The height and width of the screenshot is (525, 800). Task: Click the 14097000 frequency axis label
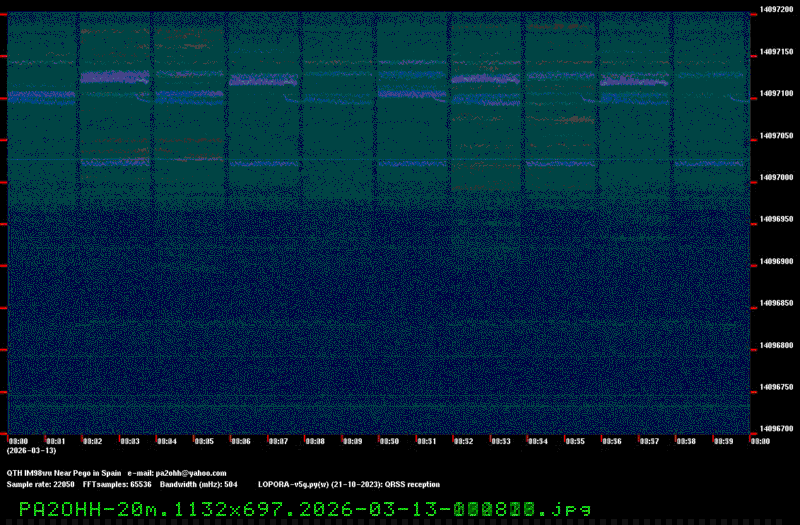click(776, 177)
